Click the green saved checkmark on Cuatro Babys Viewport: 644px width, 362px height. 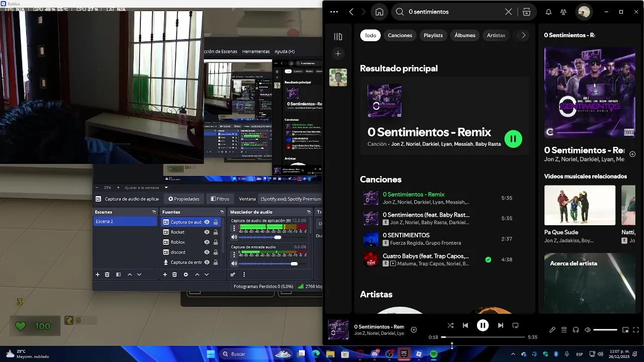pos(488,259)
